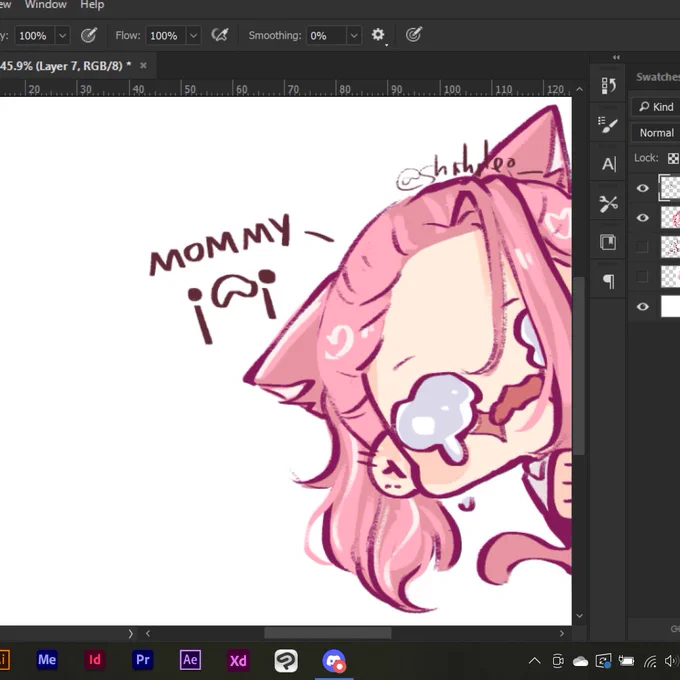Open the Normal blend mode dropdown
Screen dimensions: 680x680
(x=656, y=133)
